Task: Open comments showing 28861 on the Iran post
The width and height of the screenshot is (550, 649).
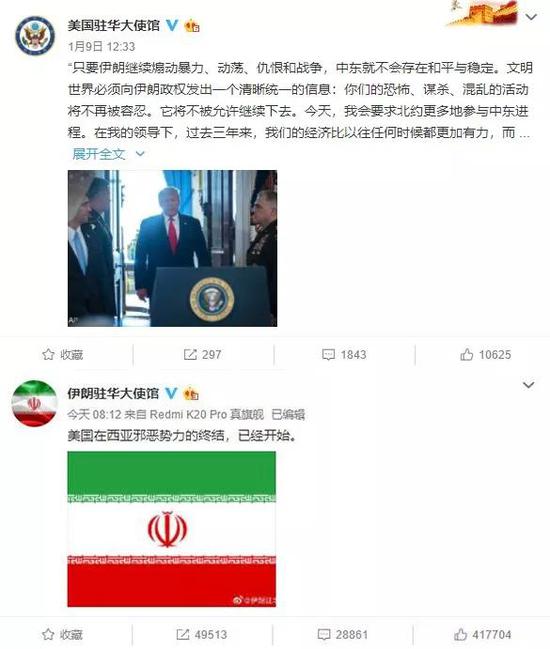Action: pyautogui.click(x=343, y=635)
